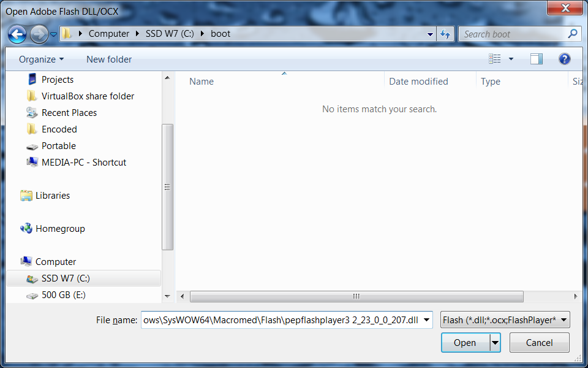Image resolution: width=588 pixels, height=368 pixels.
Task: Open the split arrow next to Open button
Action: pos(495,342)
